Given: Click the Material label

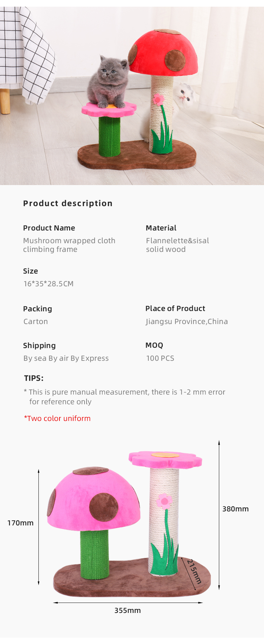Looking at the screenshot, I should click(161, 228).
